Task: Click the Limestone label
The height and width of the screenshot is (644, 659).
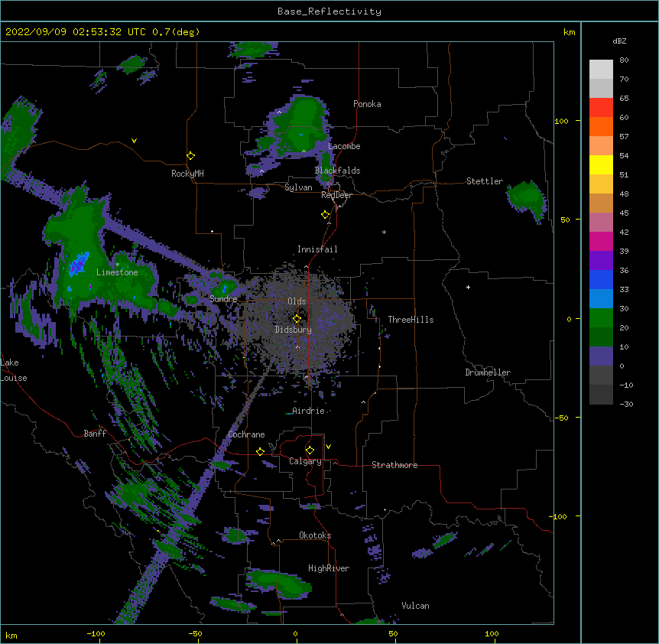Action: (x=117, y=272)
